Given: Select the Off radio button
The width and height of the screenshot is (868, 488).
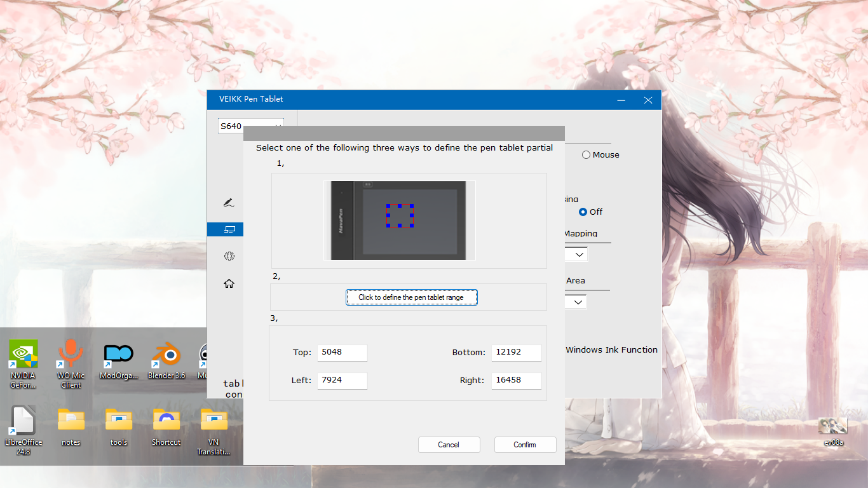Looking at the screenshot, I should click(x=583, y=212).
